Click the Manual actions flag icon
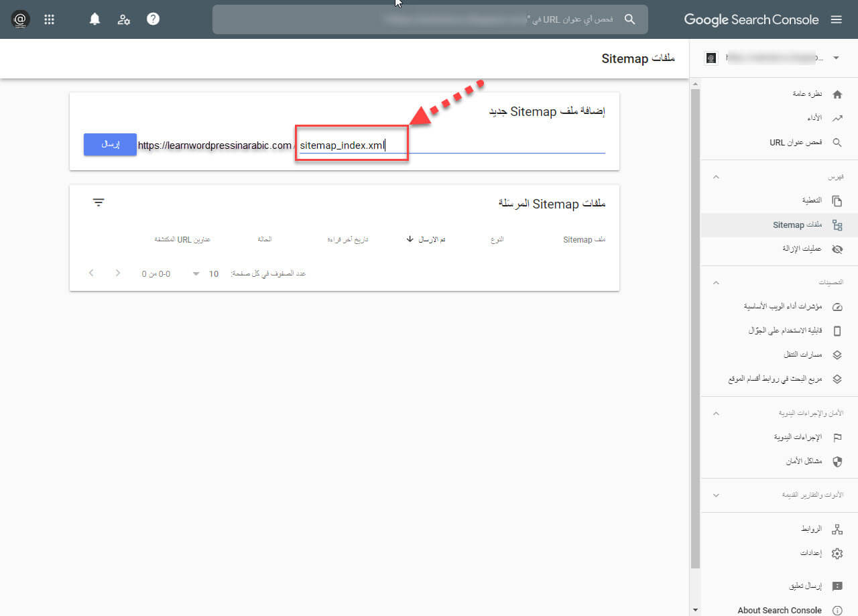Image resolution: width=858 pixels, height=616 pixels. [837, 437]
